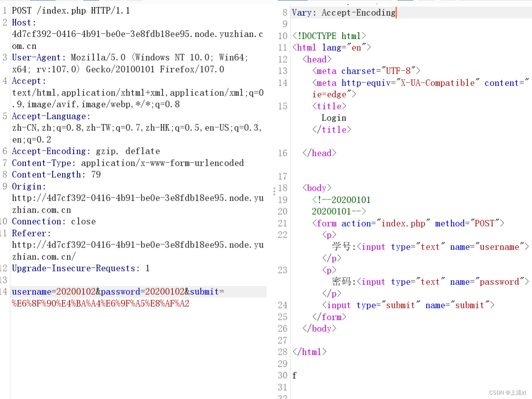Click the username value '20200102' in request body
Image resolution: width=532 pixels, height=399 pixels.
pos(76,292)
